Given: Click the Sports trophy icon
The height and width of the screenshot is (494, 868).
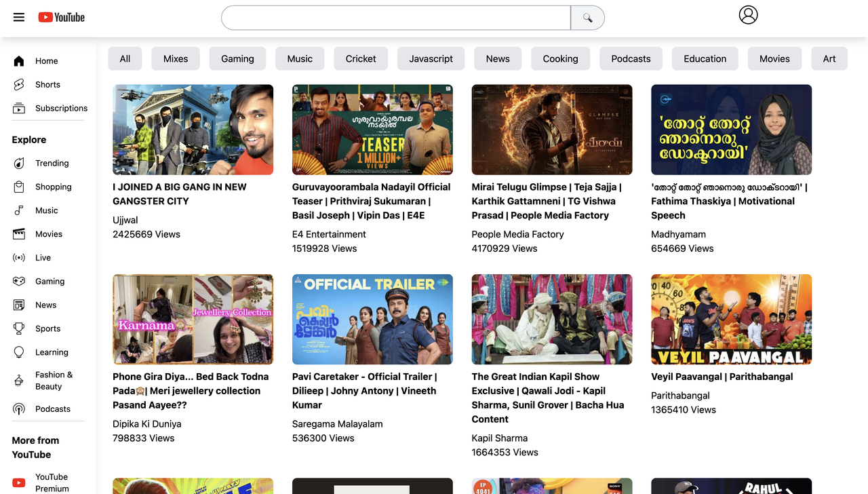Looking at the screenshot, I should (19, 329).
